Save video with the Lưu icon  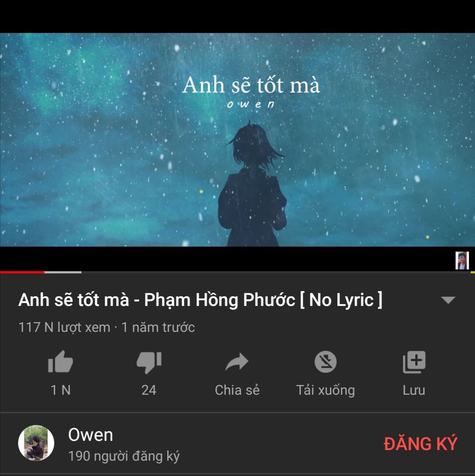(x=414, y=362)
